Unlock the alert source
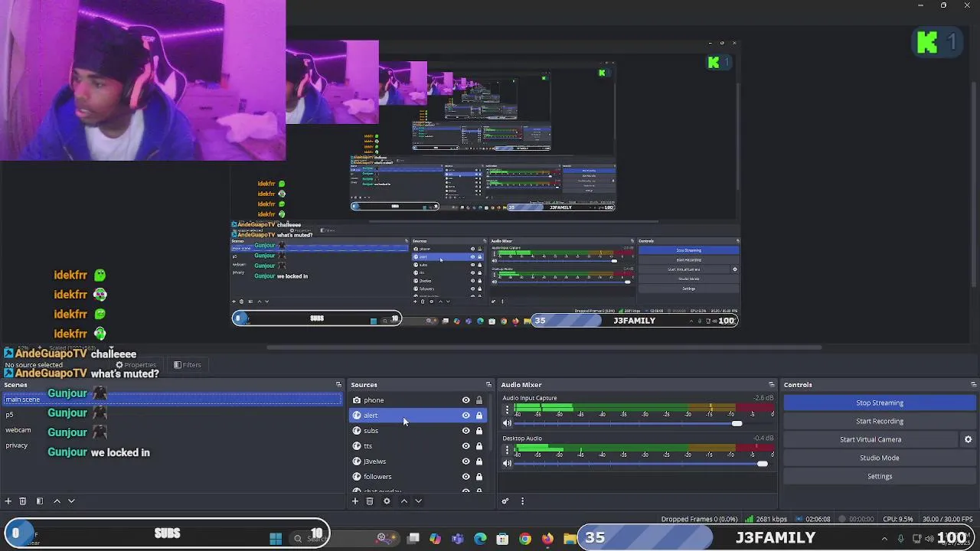This screenshot has width=980, height=551. tap(479, 416)
